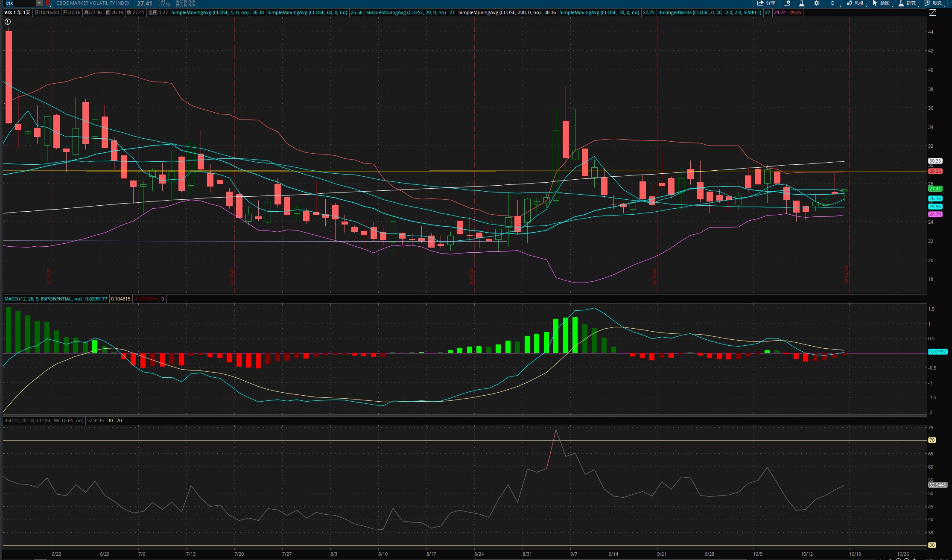This screenshot has height=560, width=952.
Task: Select SimpleMovingAvg (CLOSE, 30, 0, no) label
Action: coord(599,12)
